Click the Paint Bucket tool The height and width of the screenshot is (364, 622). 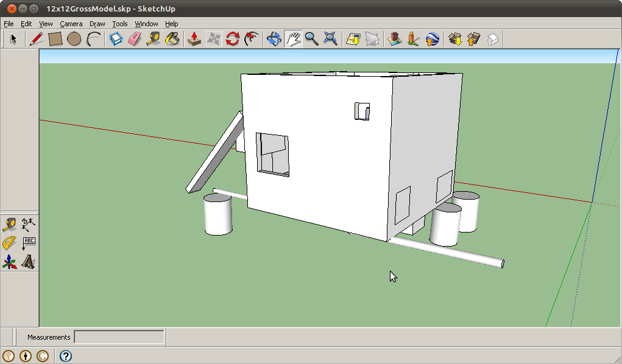[173, 40]
